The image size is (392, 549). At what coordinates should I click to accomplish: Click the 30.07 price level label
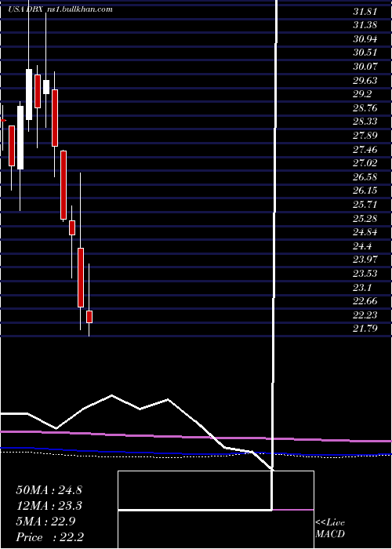[x=365, y=67]
